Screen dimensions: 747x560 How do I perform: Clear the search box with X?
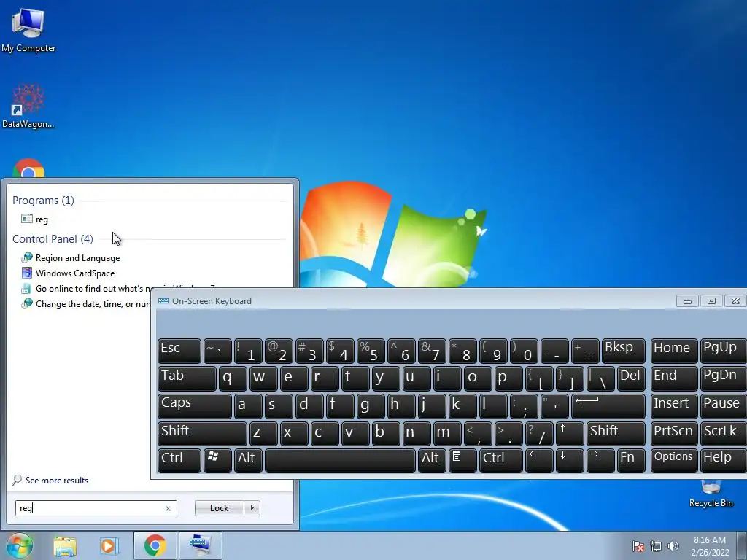pos(169,508)
